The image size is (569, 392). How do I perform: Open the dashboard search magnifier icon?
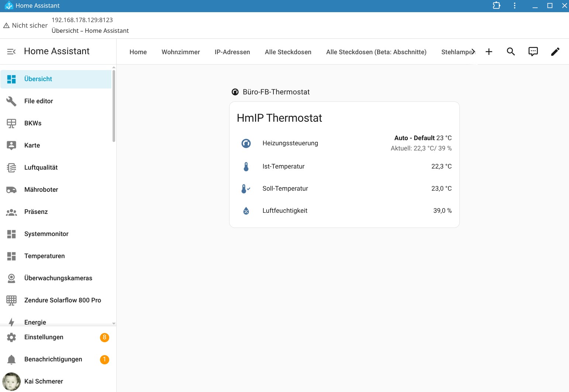pos(511,52)
